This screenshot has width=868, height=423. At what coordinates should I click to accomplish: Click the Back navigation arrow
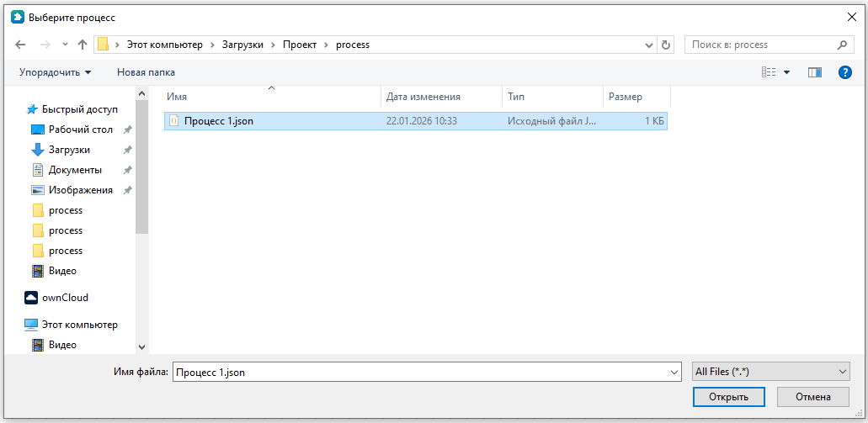pyautogui.click(x=20, y=45)
